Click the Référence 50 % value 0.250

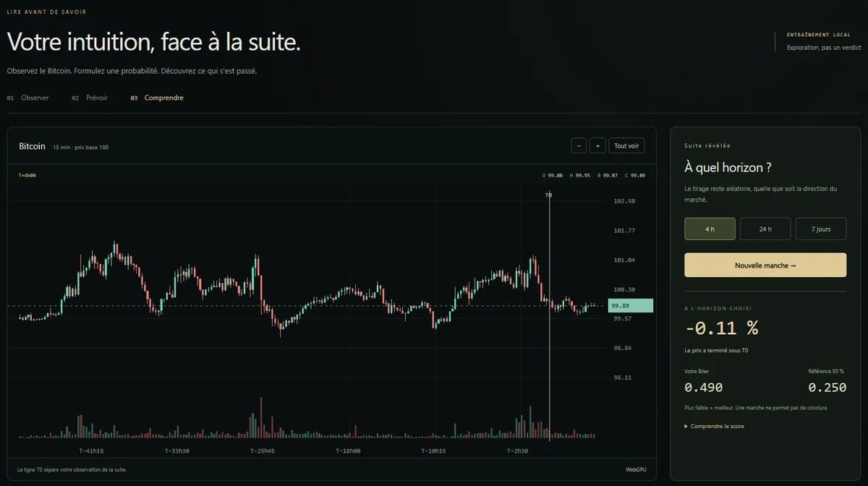click(827, 388)
